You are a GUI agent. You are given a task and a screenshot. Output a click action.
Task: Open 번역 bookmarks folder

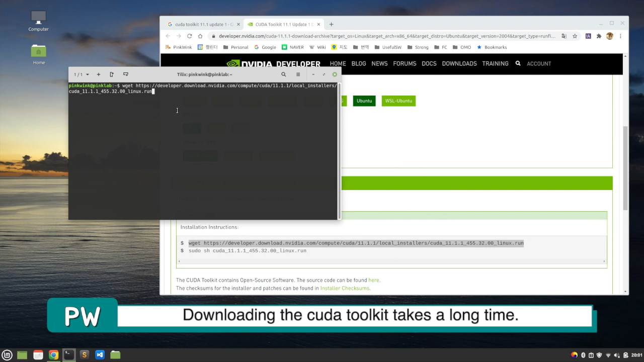point(361,47)
